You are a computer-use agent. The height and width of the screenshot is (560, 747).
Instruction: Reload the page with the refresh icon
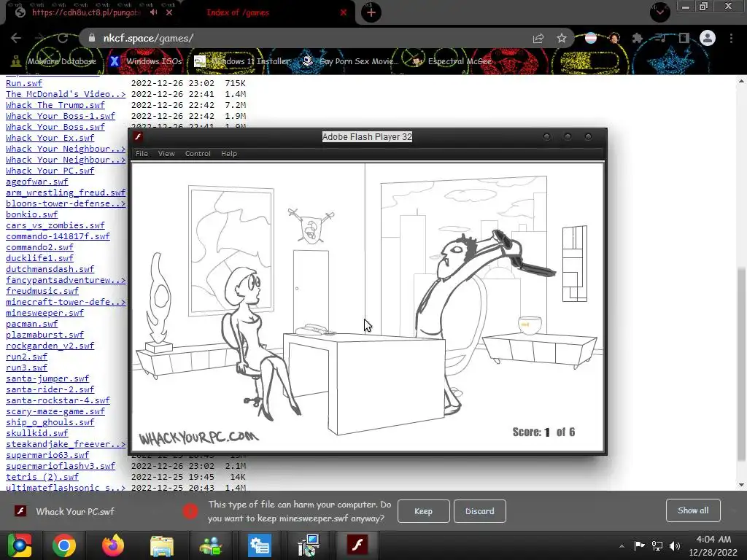click(x=63, y=38)
